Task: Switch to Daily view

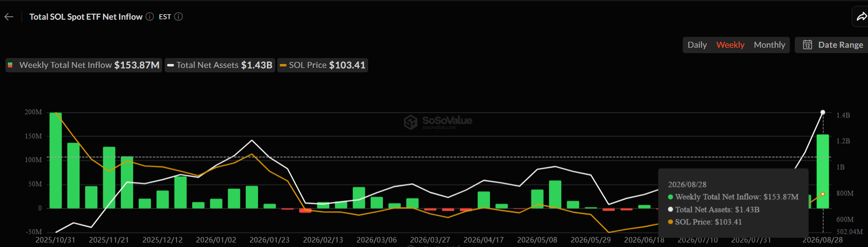Action: [x=697, y=45]
